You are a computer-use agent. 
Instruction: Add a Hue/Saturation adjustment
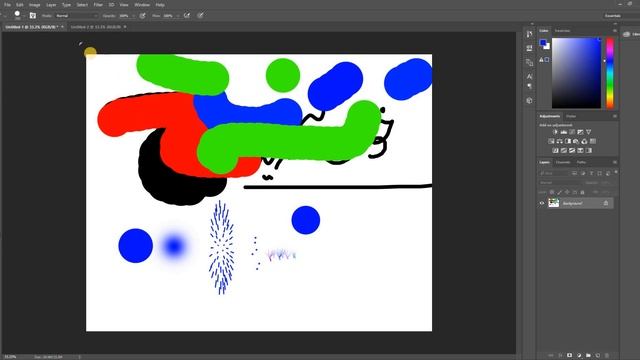551,141
